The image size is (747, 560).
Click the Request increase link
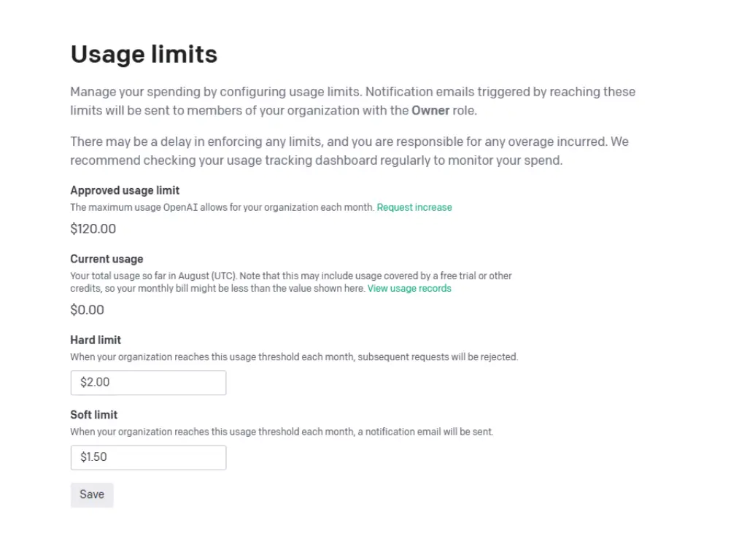point(414,208)
